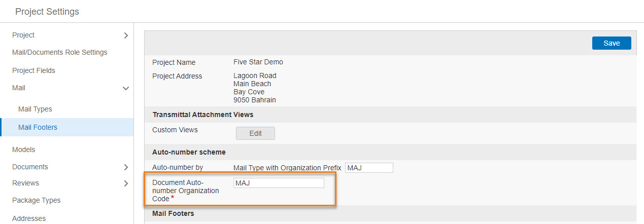Select Mail Footers in sidebar

(38, 127)
